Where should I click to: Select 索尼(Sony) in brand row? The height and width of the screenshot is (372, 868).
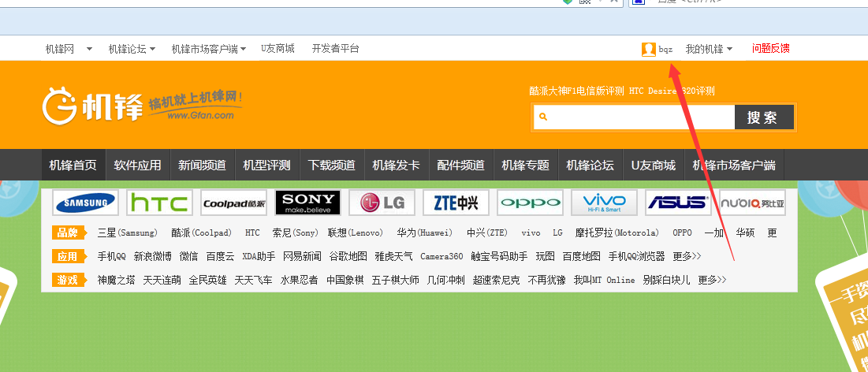pyautogui.click(x=296, y=233)
